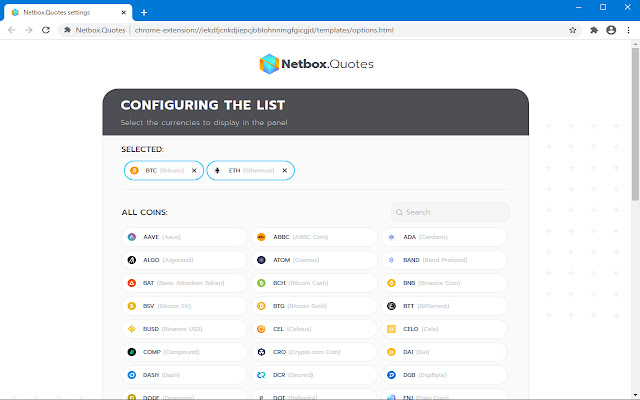The height and width of the screenshot is (400, 640).
Task: Choose BUSD (Binance USD) label
Action: (x=173, y=329)
